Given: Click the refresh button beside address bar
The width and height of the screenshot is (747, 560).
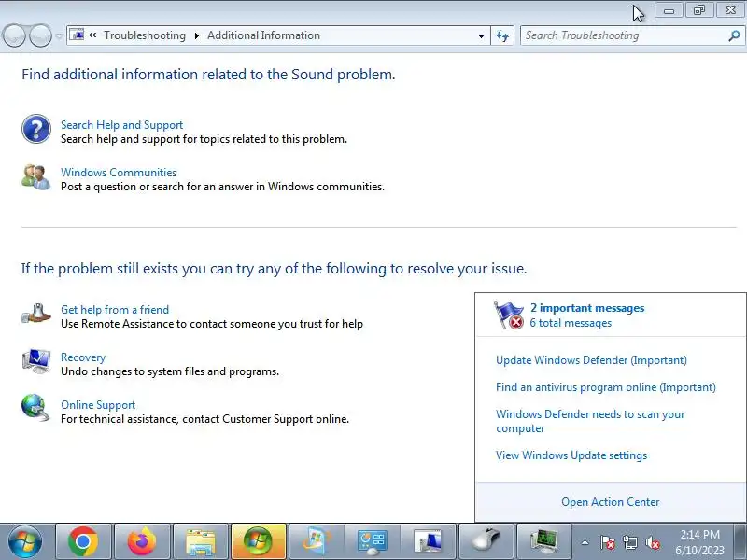Looking at the screenshot, I should (x=502, y=35).
